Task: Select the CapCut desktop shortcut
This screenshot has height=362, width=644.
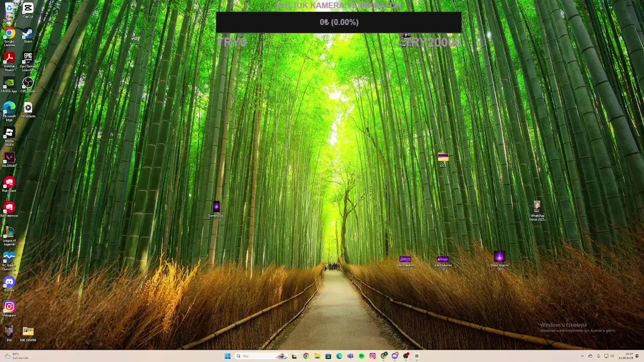Action: [x=28, y=10]
